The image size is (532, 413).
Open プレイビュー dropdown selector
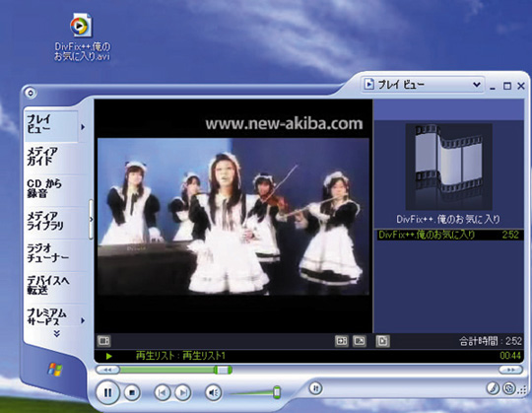pos(423,85)
